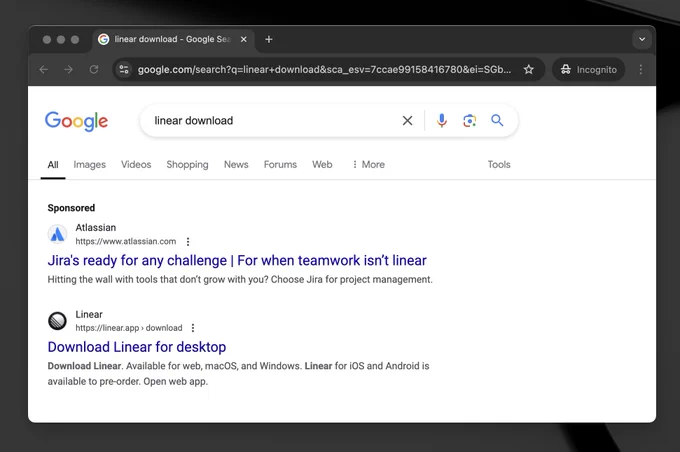Switch to the Shopping tab

point(187,165)
